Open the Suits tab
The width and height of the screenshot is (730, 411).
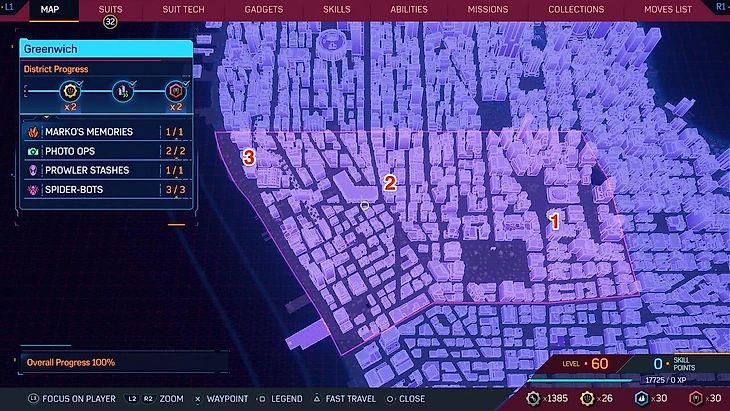[x=111, y=9]
